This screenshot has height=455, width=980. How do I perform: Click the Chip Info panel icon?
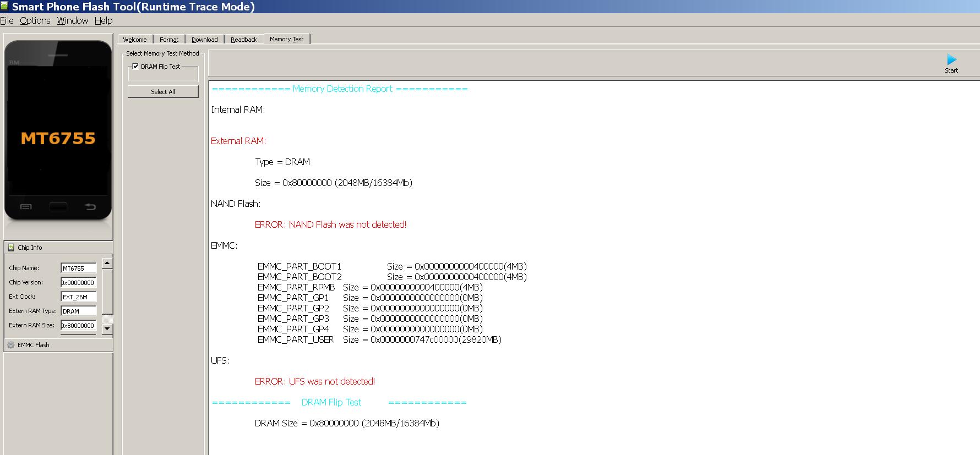[11, 248]
